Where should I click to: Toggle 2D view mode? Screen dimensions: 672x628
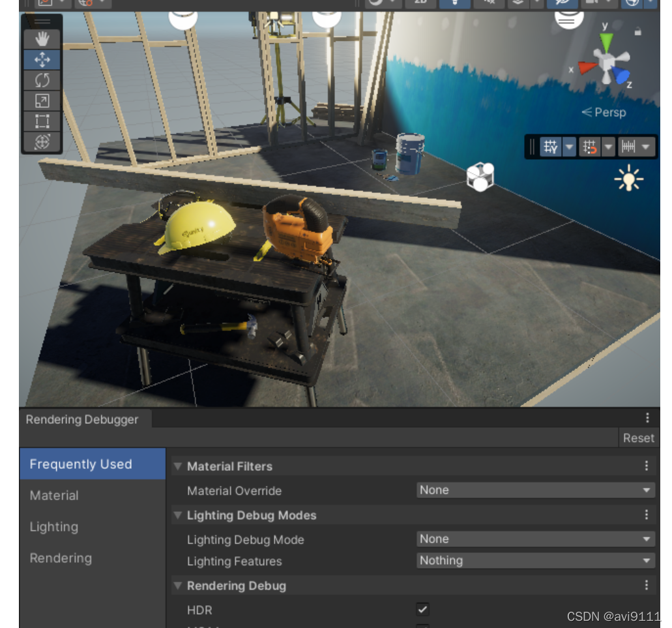(x=420, y=4)
